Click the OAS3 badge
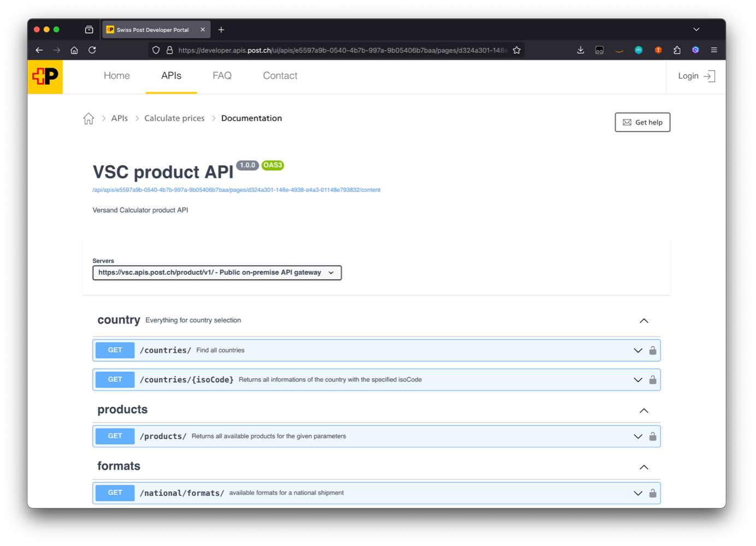Image resolution: width=756 pixels, height=546 pixels. 273,165
